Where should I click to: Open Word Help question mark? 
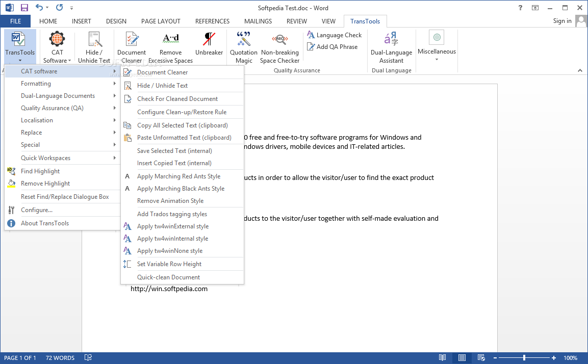click(x=520, y=8)
